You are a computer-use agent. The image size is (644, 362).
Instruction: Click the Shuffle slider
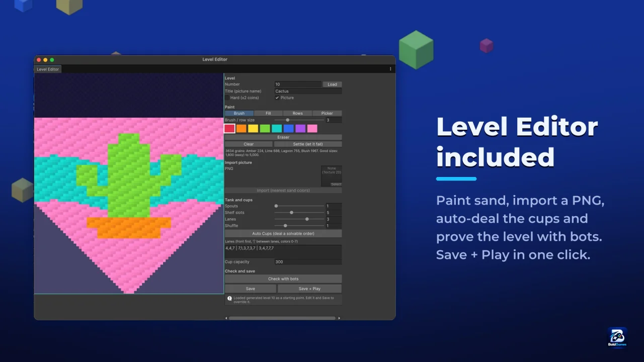tap(299, 226)
